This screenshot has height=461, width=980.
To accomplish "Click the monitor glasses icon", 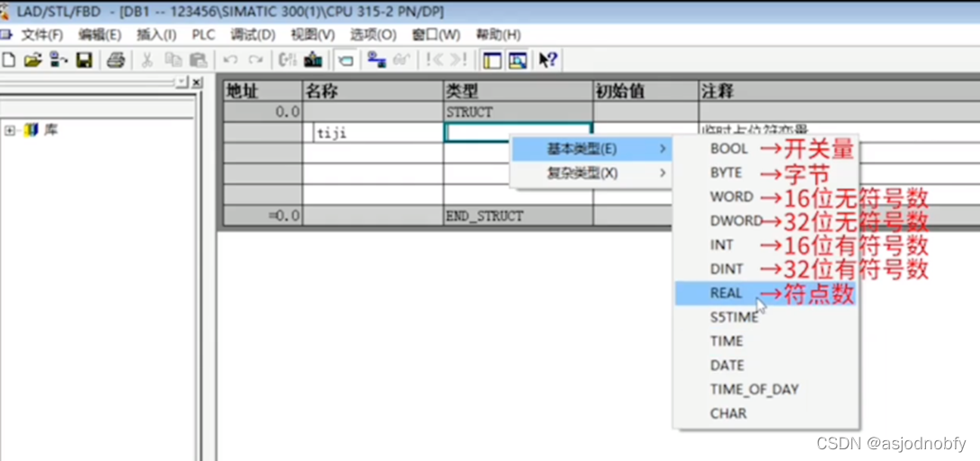I will (401, 60).
